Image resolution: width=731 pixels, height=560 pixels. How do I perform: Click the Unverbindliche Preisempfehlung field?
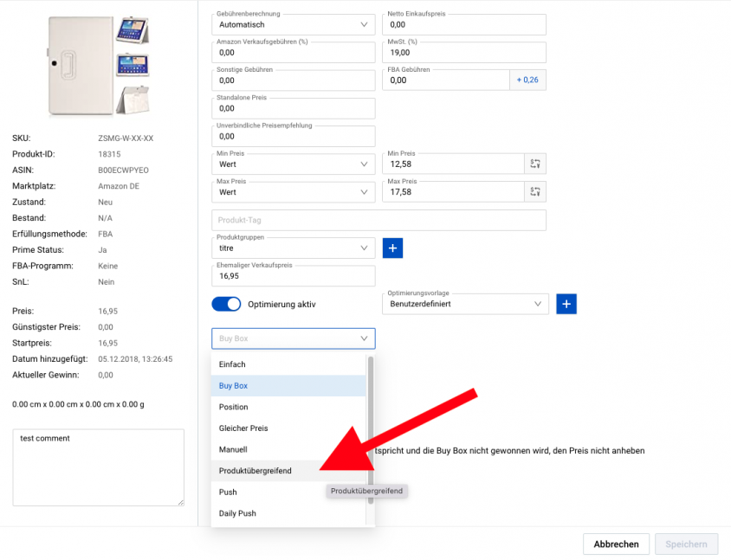pos(294,136)
